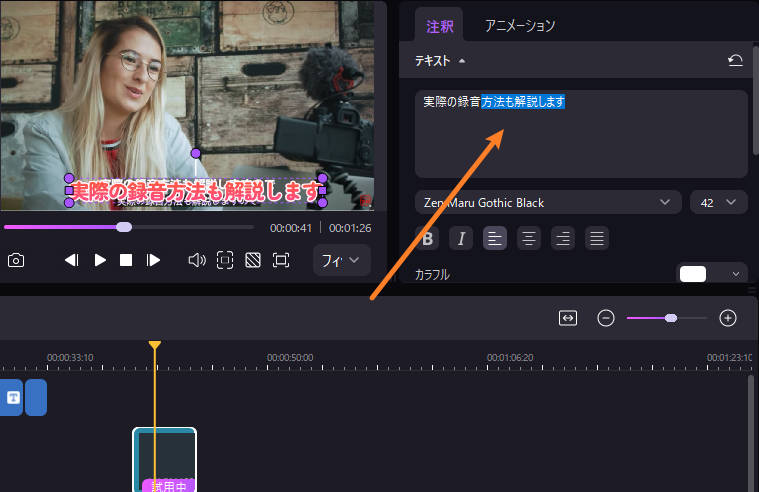
Task: Click the caption text in the preview
Action: pos(196,192)
